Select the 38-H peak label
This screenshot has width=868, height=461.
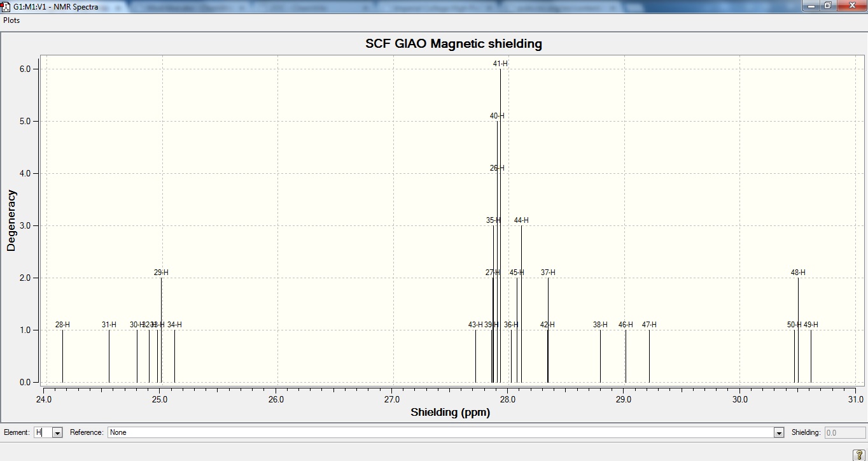(x=600, y=325)
